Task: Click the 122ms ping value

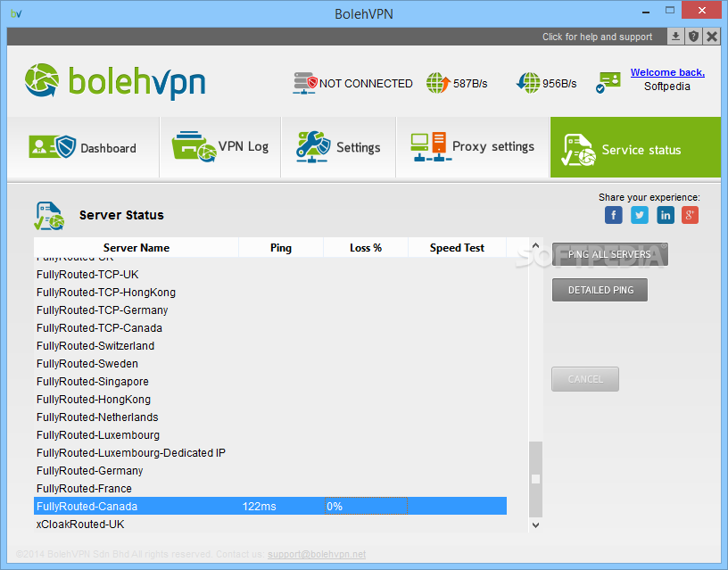Action: (259, 507)
